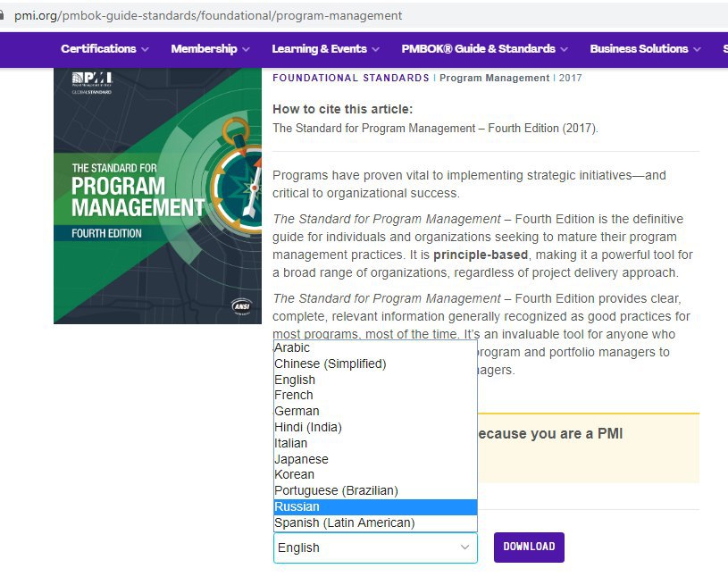The height and width of the screenshot is (585, 728).
Task: Click the 'principle-based' bold text
Action: pyautogui.click(x=481, y=255)
